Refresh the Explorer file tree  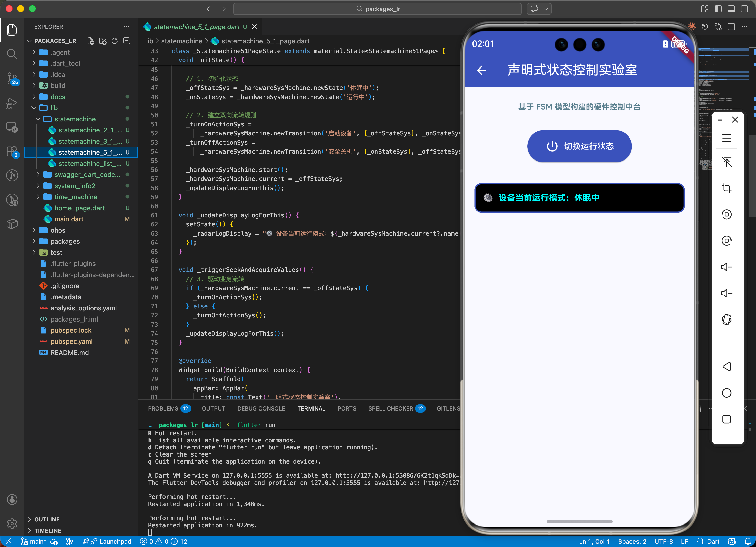[115, 41]
